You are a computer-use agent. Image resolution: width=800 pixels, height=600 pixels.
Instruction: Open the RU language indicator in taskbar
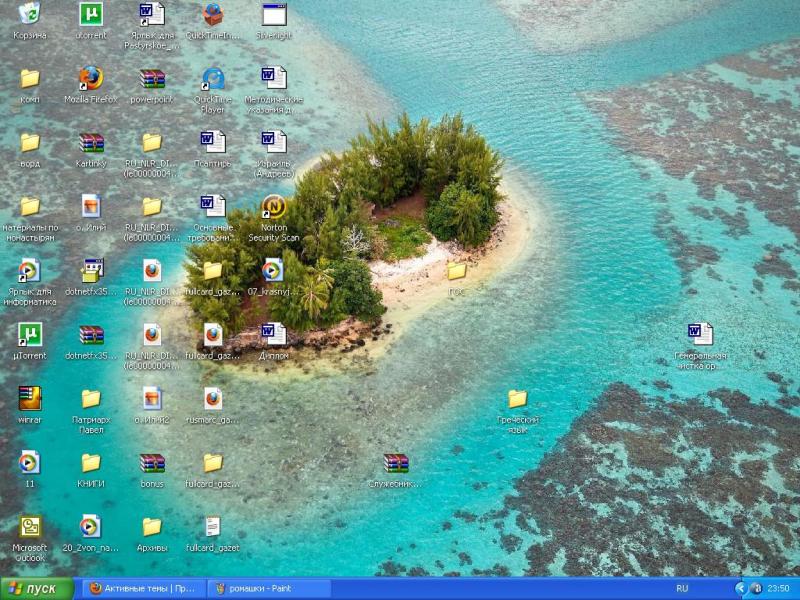(x=682, y=588)
